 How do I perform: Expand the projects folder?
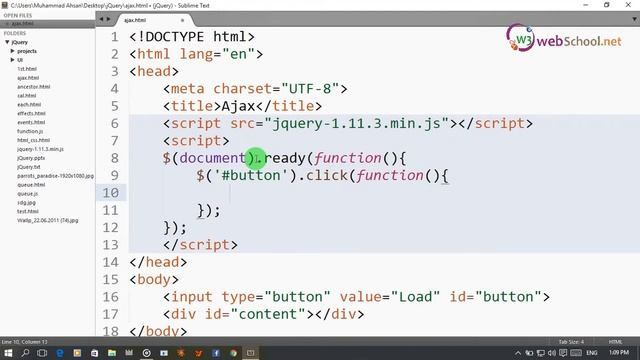[x=13, y=51]
